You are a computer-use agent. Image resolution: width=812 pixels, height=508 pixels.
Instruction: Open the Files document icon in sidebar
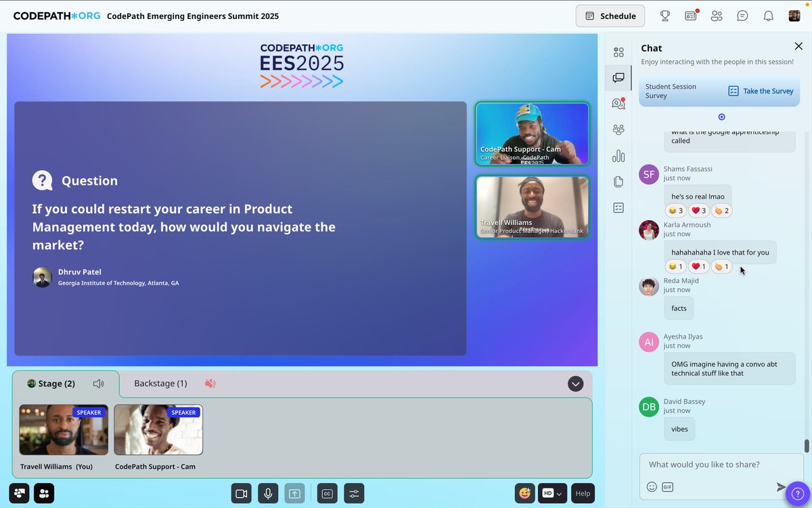618,182
